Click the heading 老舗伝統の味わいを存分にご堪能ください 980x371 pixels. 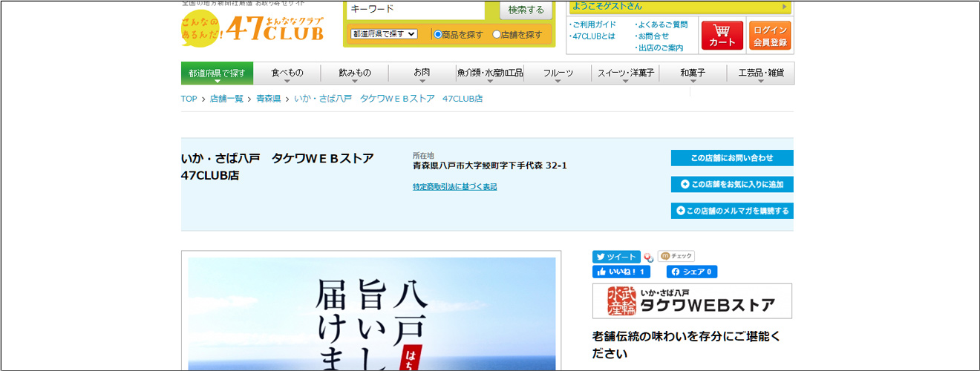point(687,345)
